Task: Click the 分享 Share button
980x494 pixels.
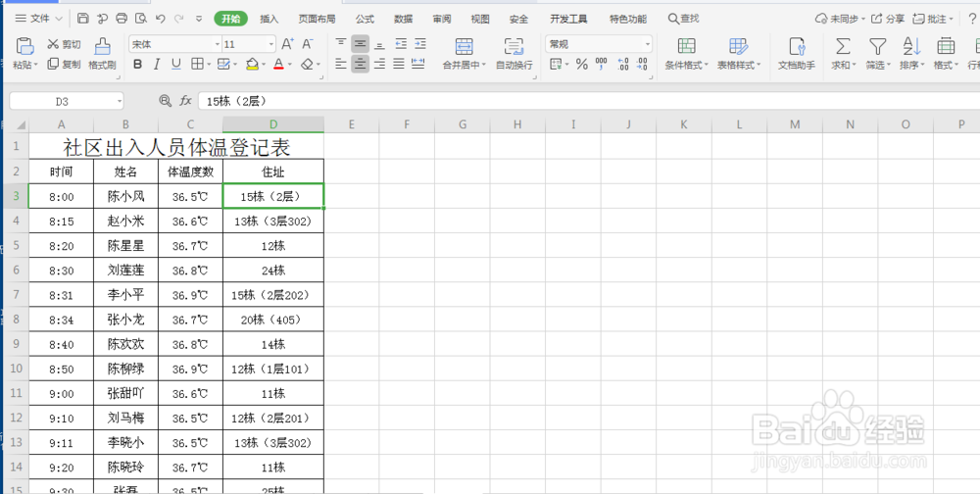Action: 888,19
